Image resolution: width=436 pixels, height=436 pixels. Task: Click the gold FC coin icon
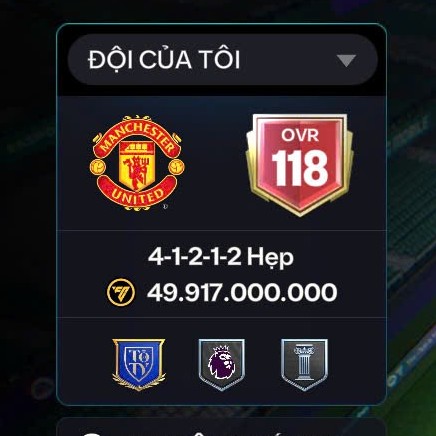tap(121, 292)
